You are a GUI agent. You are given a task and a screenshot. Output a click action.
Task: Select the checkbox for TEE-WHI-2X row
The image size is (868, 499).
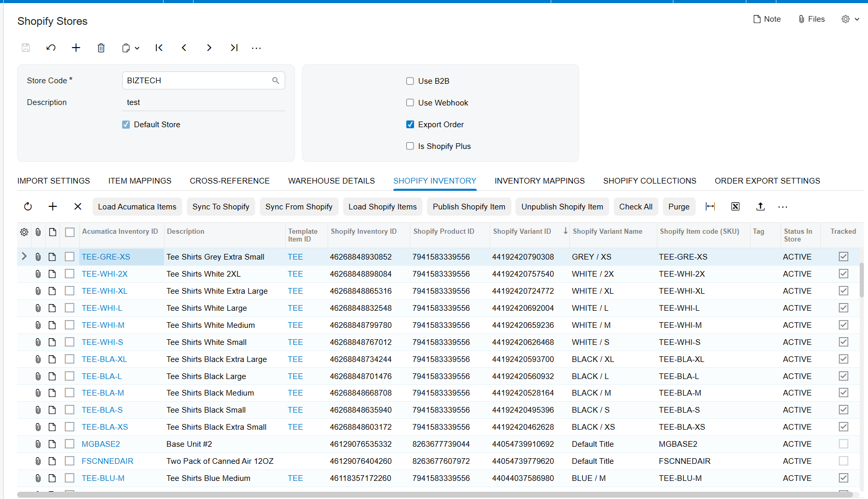click(70, 274)
